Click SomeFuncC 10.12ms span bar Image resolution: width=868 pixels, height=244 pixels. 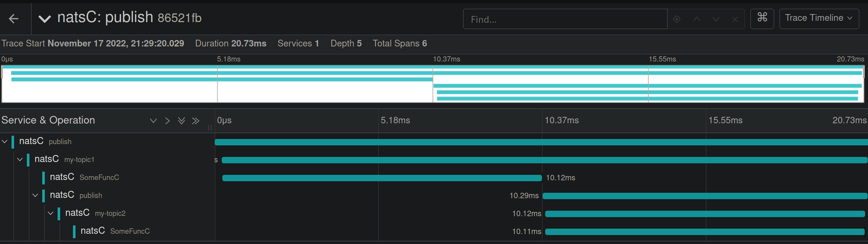tap(382, 178)
